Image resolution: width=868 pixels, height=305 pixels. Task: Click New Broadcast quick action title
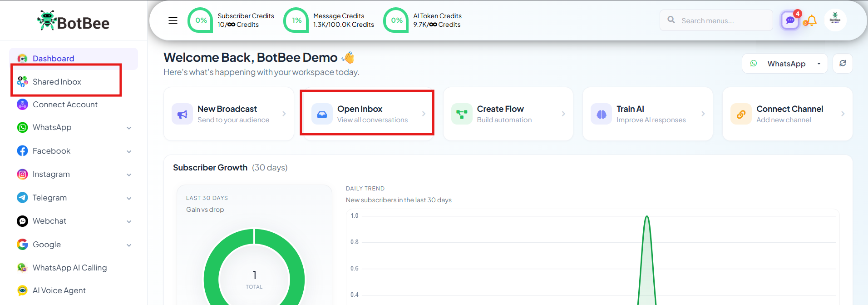pyautogui.click(x=227, y=109)
